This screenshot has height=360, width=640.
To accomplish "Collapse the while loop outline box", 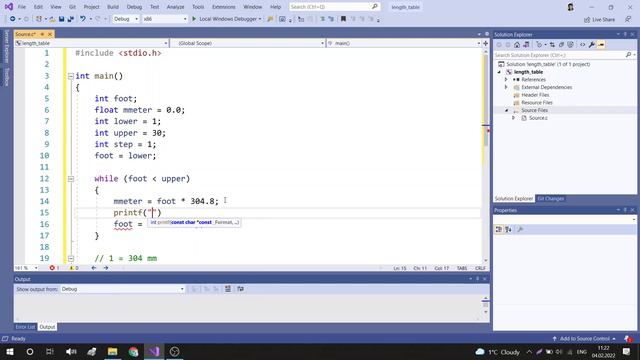I will [x=71, y=179].
